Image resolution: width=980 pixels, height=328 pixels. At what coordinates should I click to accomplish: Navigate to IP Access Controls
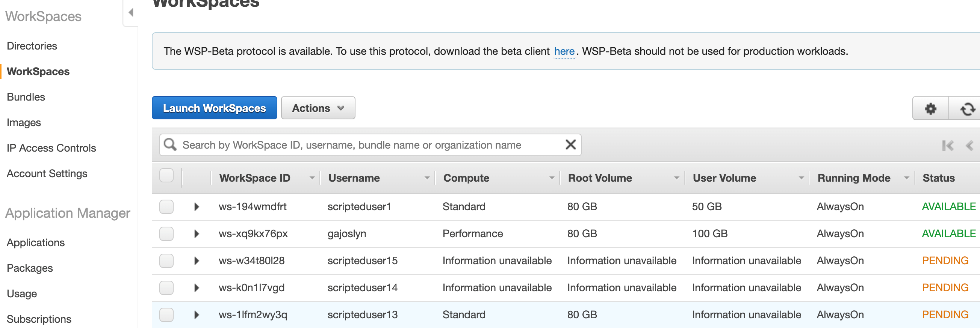click(51, 148)
